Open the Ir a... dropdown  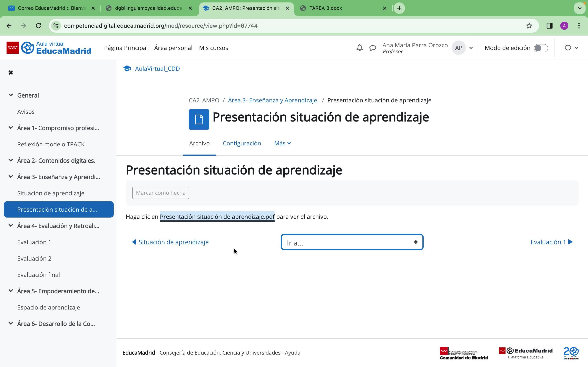tap(352, 242)
